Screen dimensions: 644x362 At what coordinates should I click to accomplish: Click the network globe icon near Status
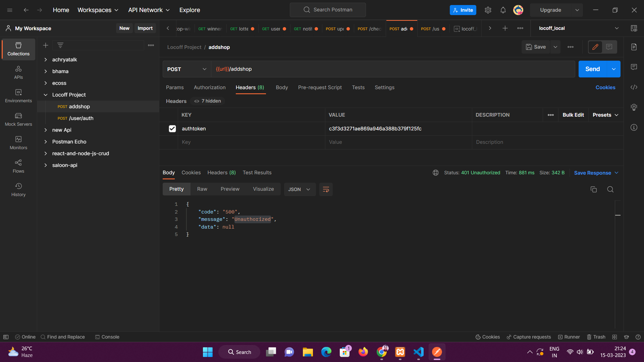pyautogui.click(x=436, y=173)
